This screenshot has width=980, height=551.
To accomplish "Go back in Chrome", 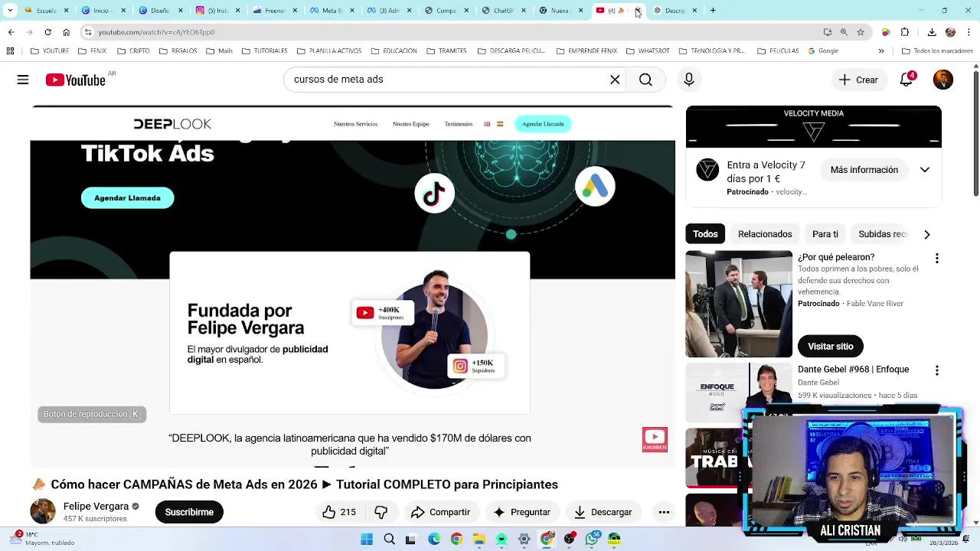I will pyautogui.click(x=11, y=32).
